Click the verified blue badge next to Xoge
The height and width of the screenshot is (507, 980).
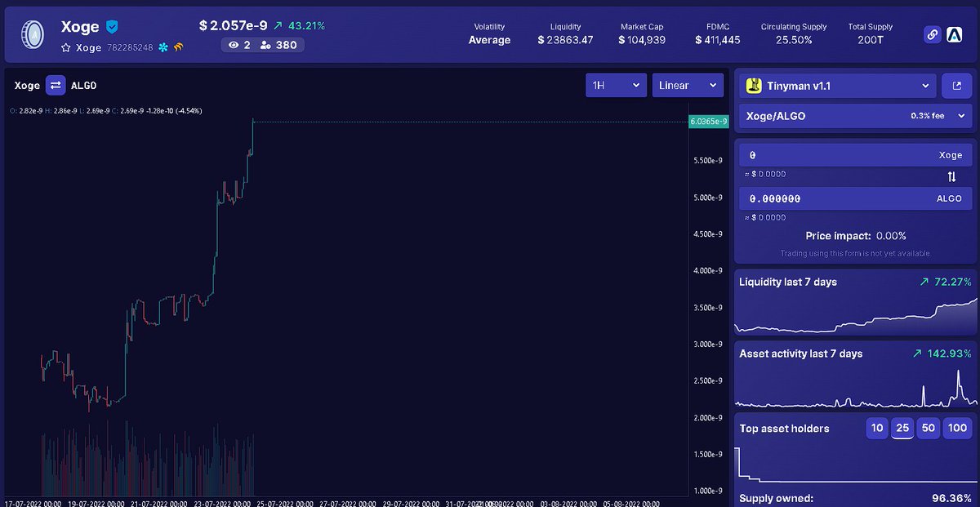[x=111, y=26]
